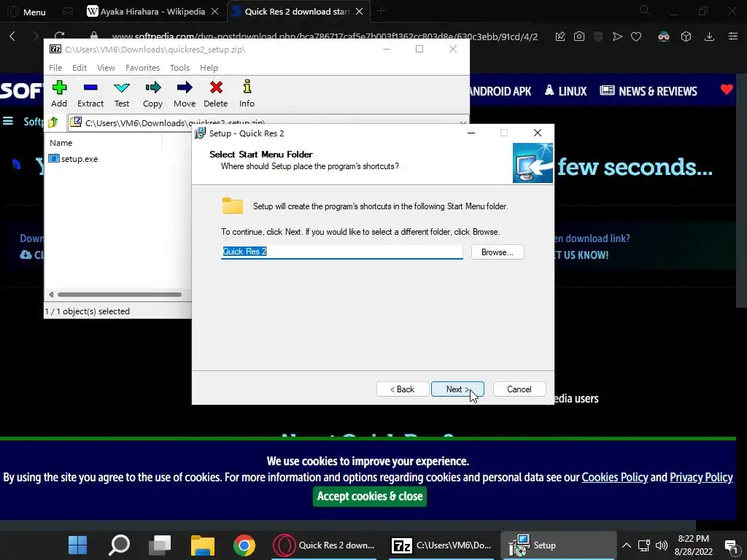This screenshot has width=747, height=560.
Task: Click the heart bookmark icon in address bar
Action: point(636,36)
